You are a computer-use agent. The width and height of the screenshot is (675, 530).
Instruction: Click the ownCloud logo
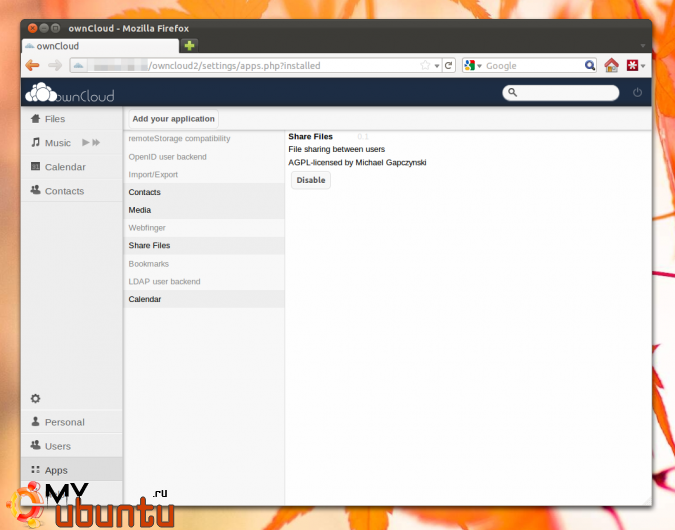[x=70, y=92]
